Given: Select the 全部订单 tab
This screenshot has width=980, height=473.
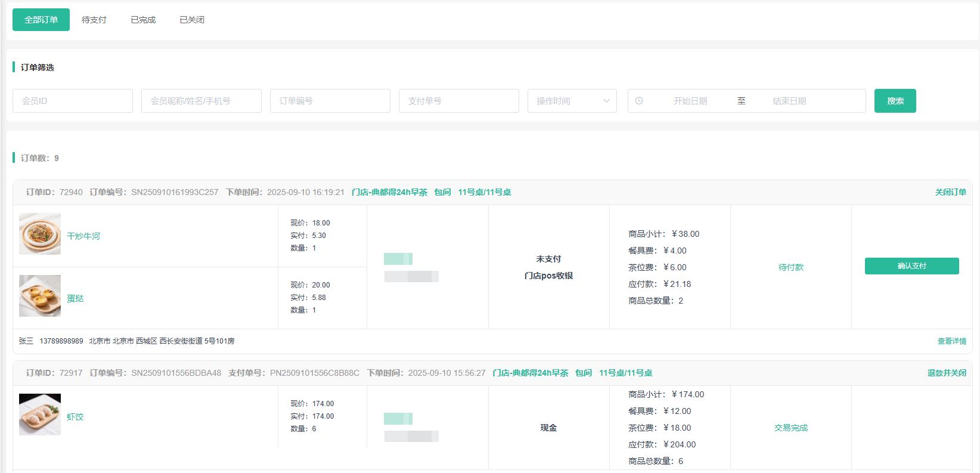Looking at the screenshot, I should tap(41, 20).
